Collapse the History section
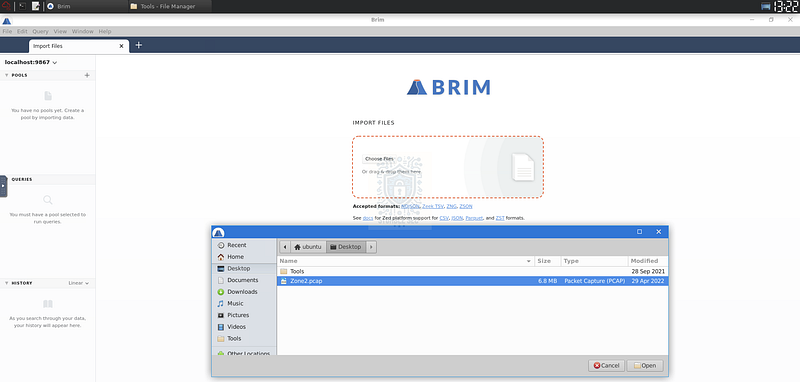The width and height of the screenshot is (800, 382). click(7, 283)
